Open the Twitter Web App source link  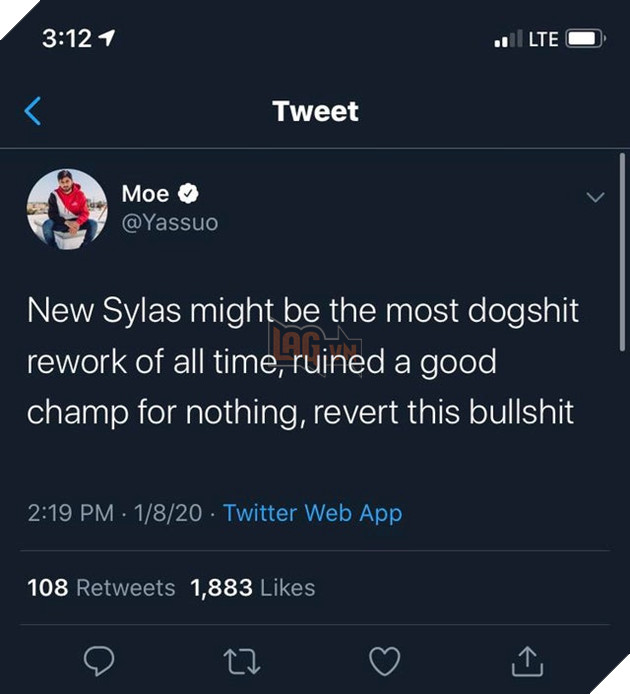pos(312,513)
